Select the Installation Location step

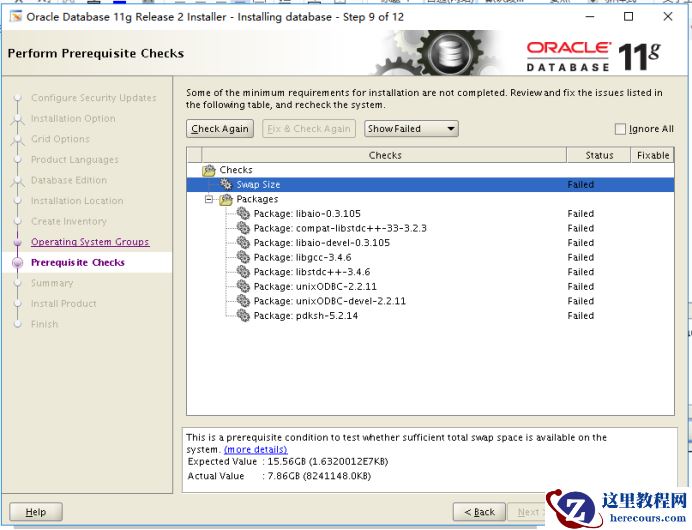(x=77, y=201)
